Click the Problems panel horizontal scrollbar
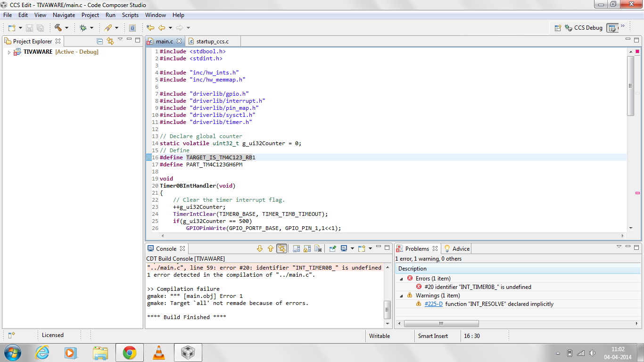This screenshot has height=362, width=644. tap(441, 324)
